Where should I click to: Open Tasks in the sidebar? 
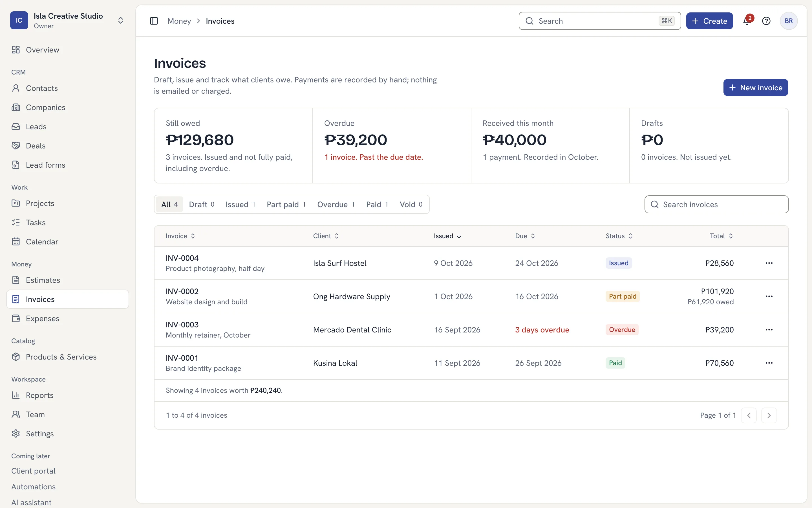point(67,222)
